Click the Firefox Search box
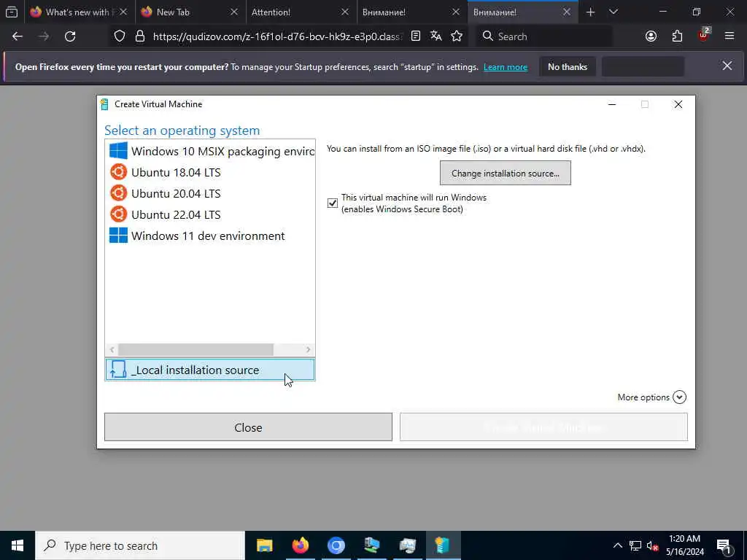Image resolution: width=747 pixels, height=560 pixels. pos(544,36)
